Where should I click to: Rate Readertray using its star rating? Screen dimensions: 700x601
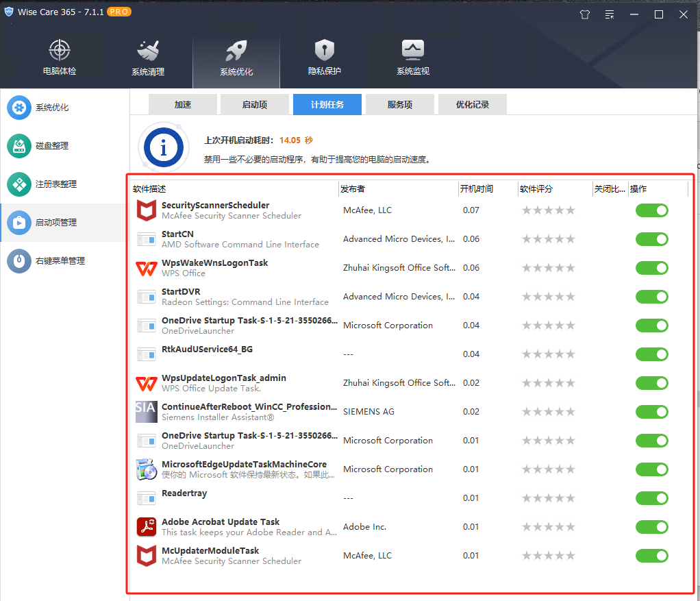click(549, 498)
